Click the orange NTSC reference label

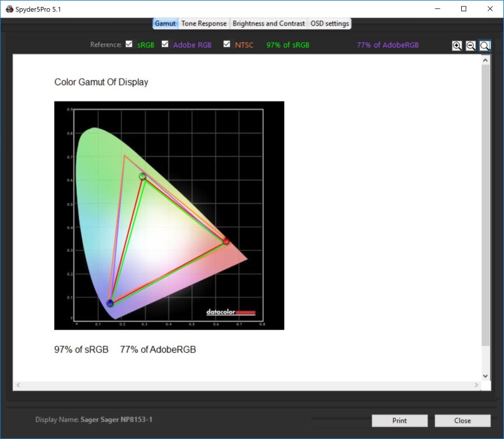click(x=244, y=45)
